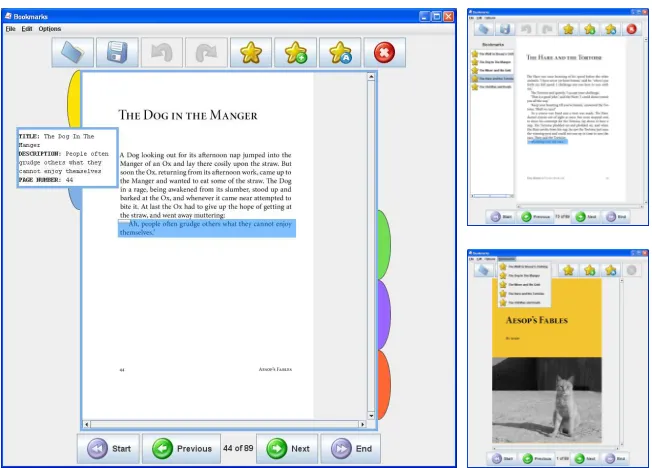Click Next button in the Aesop's Fables cover window

click(x=585, y=458)
